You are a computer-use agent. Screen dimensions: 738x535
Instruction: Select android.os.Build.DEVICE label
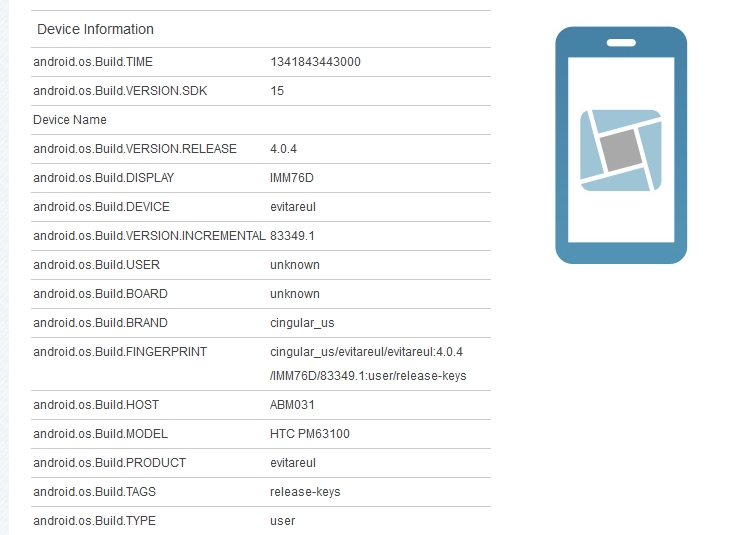pyautogui.click(x=101, y=207)
